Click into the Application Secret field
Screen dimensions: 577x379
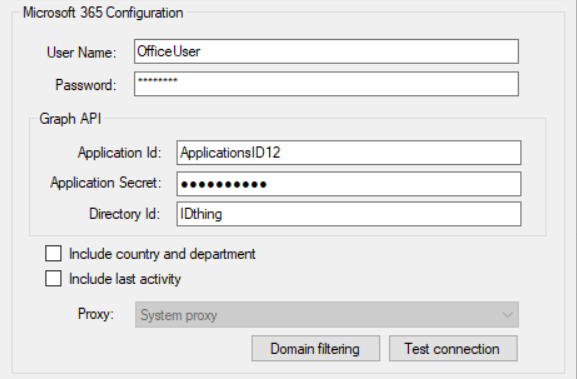(348, 184)
